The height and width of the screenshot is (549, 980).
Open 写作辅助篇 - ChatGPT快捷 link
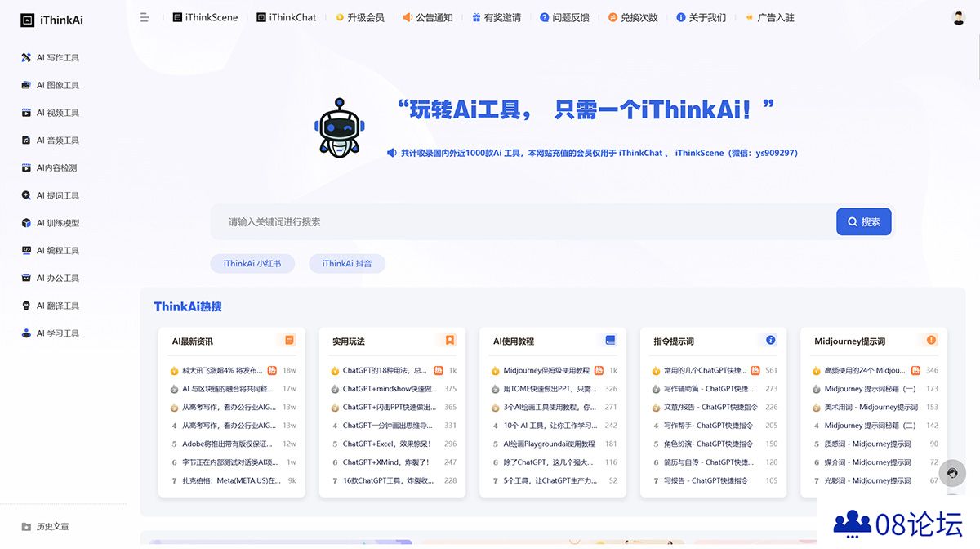click(x=709, y=389)
